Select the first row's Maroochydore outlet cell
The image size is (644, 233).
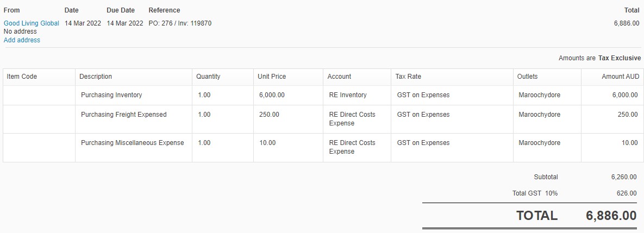coord(547,95)
